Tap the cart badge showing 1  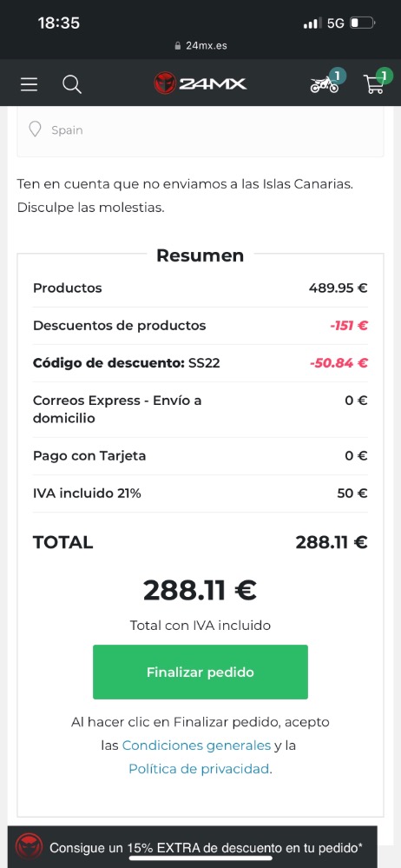coord(384,75)
